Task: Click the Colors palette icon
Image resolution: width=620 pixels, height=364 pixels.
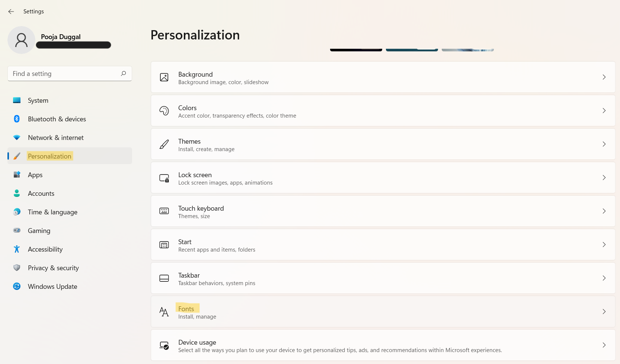Action: point(164,111)
